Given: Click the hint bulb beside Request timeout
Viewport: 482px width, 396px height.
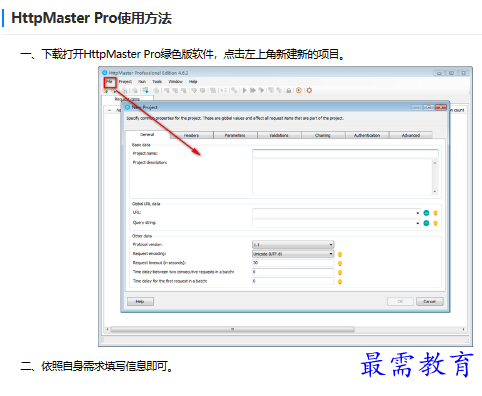Looking at the screenshot, I should (x=340, y=263).
